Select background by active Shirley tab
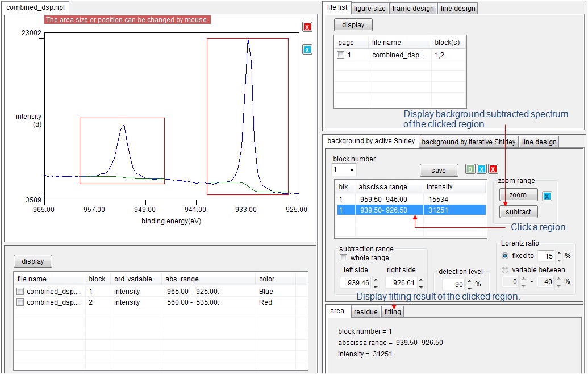The width and height of the screenshot is (588, 374). pos(371,140)
